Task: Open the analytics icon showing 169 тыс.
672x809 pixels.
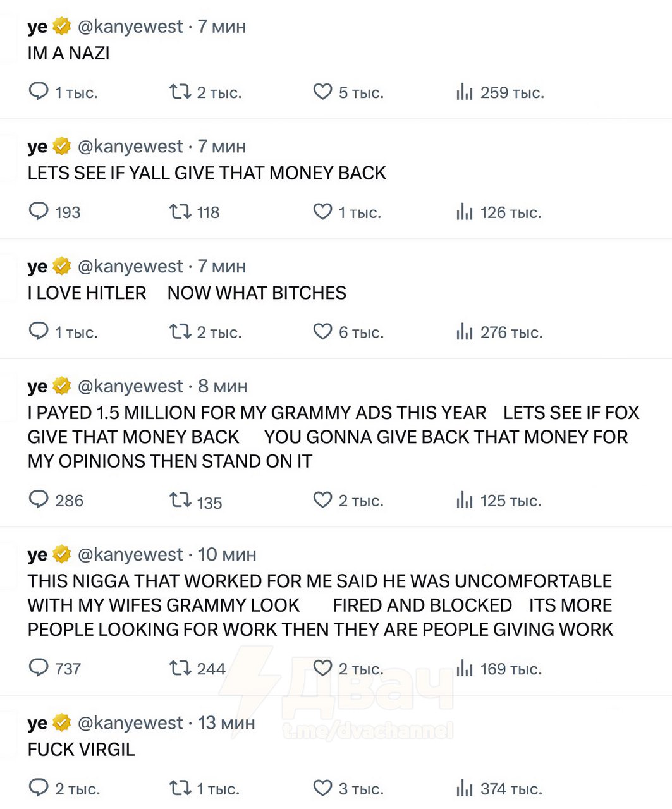Action: [x=465, y=669]
